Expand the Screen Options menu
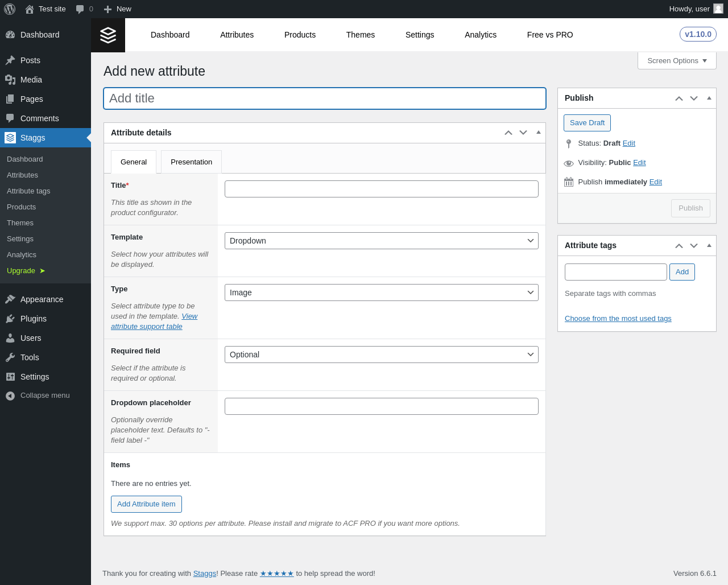Viewport: 728px width, 585px height. (x=677, y=61)
